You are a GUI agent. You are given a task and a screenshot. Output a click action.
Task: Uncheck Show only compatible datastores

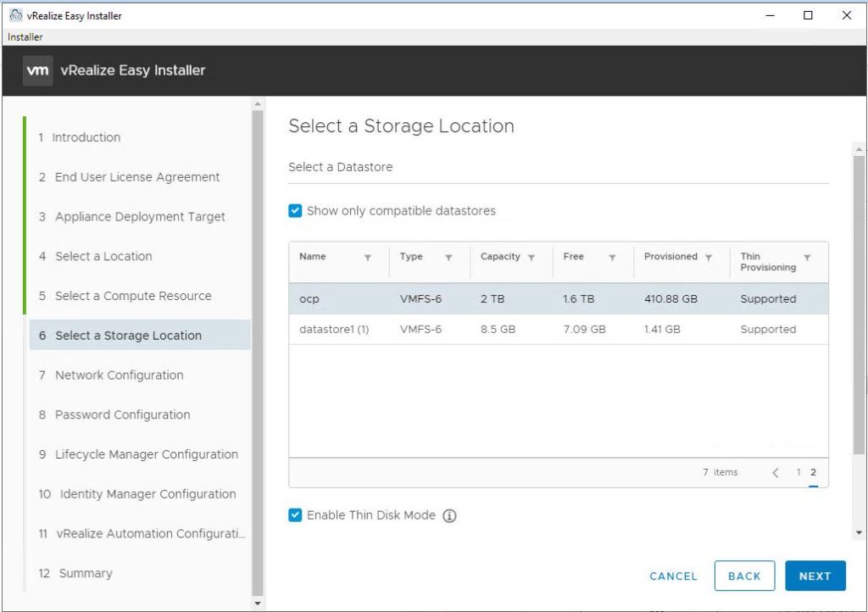pos(295,211)
